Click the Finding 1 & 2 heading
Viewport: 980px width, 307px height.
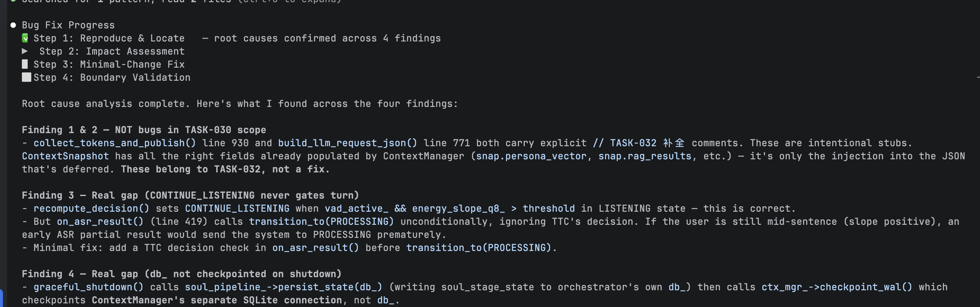144,130
